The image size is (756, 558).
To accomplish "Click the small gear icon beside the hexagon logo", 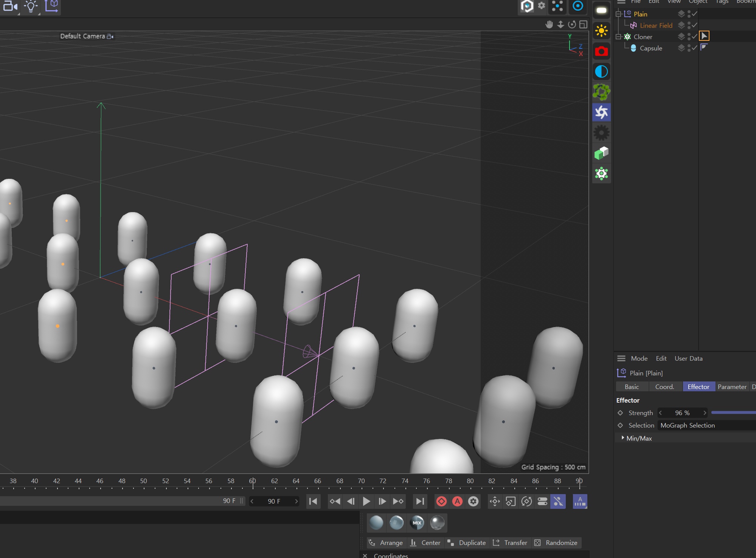I will tap(542, 5).
